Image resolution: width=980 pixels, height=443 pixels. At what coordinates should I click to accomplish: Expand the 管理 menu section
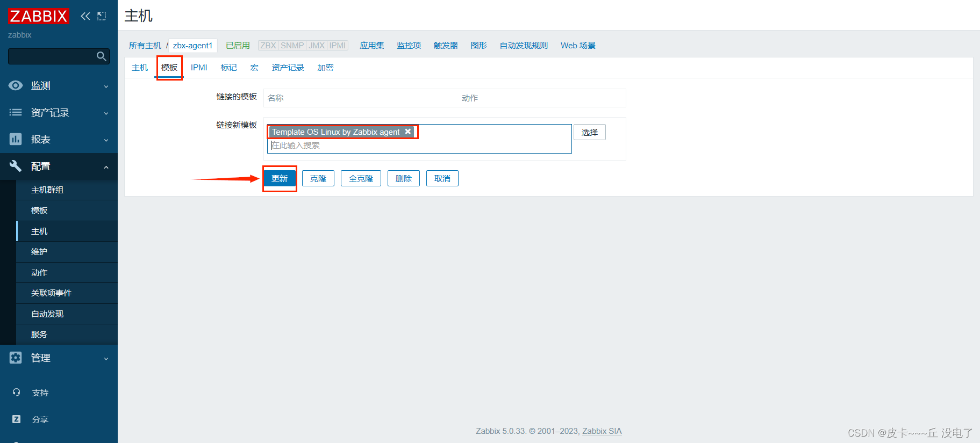tap(59, 358)
